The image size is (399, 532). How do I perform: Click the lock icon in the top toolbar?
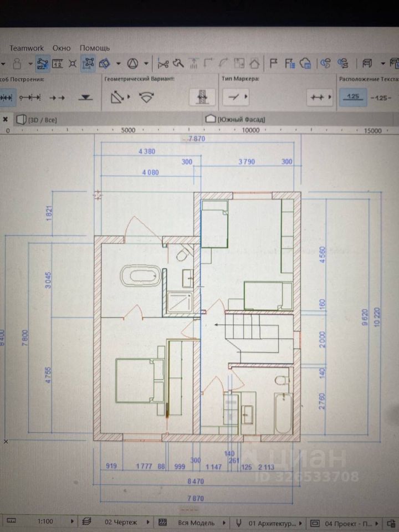click(17, 63)
